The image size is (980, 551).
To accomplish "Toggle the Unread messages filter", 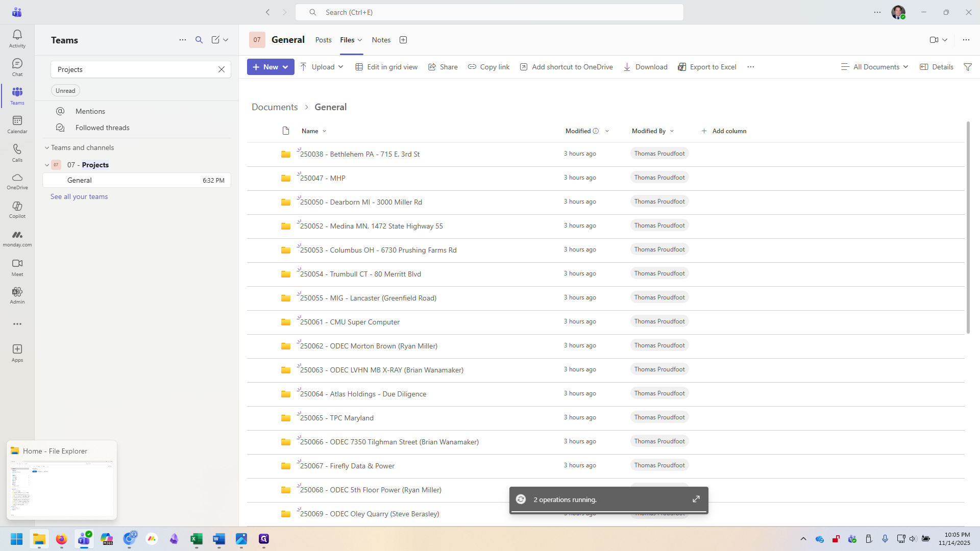I will [x=65, y=90].
